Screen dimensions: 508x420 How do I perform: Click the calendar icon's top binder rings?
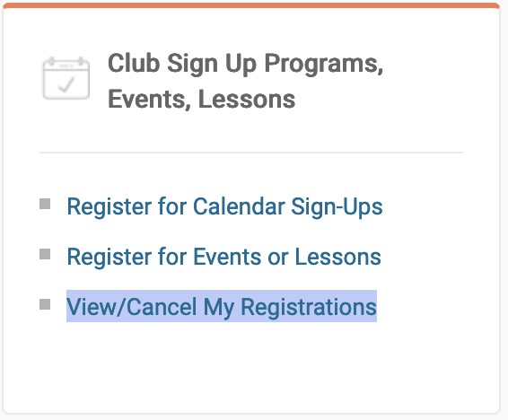click(66, 62)
